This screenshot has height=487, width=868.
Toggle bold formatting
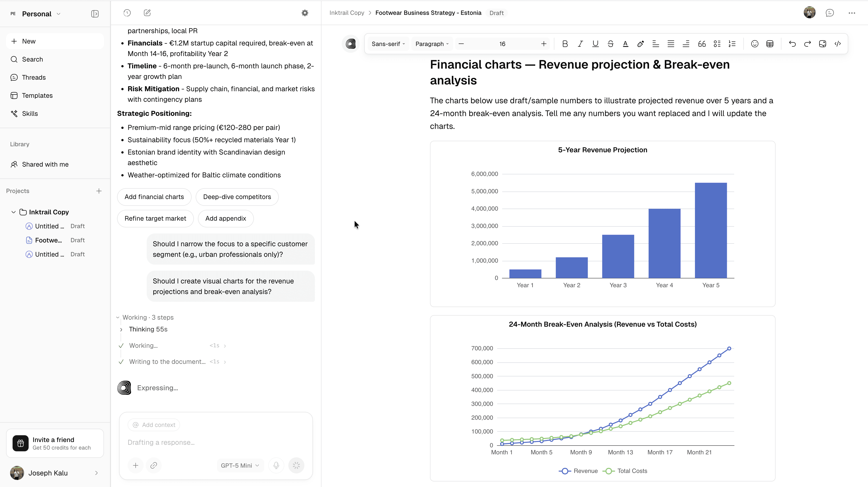point(565,43)
